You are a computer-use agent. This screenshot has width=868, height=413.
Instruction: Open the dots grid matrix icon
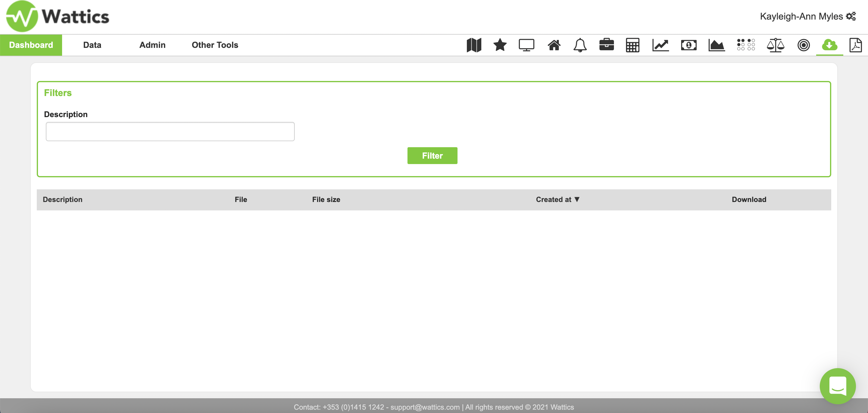coord(746,45)
